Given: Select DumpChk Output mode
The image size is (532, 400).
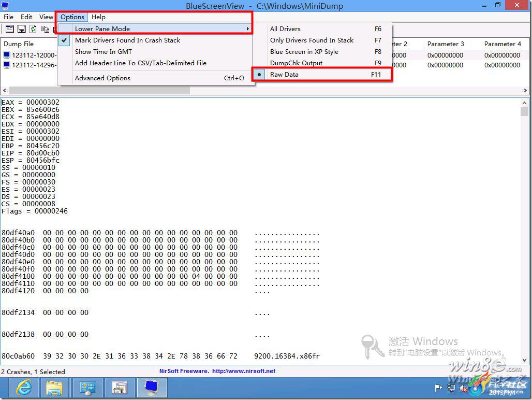Looking at the screenshot, I should pyautogui.click(x=322, y=63).
